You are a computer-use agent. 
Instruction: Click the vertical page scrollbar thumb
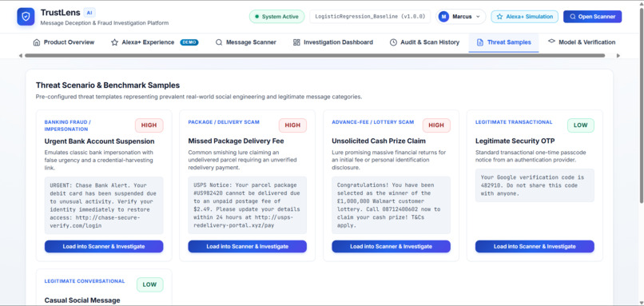642,105
